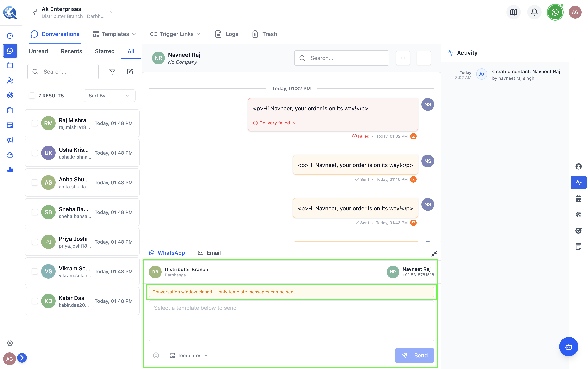Viewport: 588px width, 369px height.
Task: Open the clipboard tasks icon in sidebar
Action: tap(10, 110)
